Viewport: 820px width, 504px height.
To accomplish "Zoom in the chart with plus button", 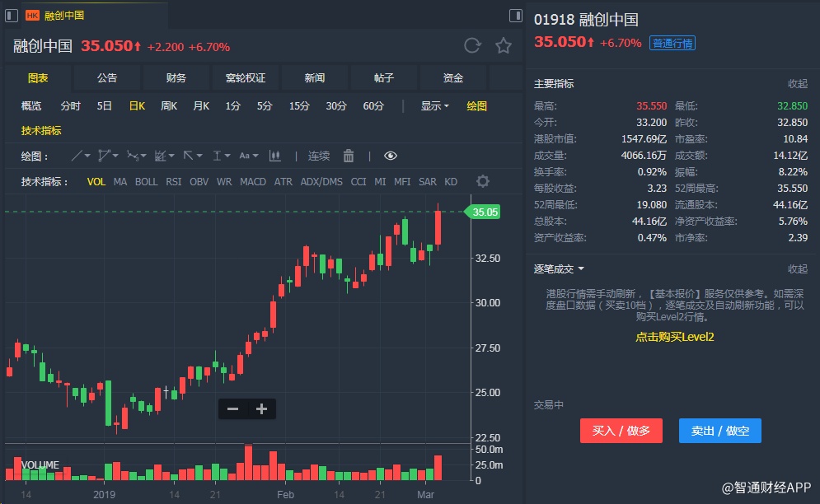I will click(262, 408).
